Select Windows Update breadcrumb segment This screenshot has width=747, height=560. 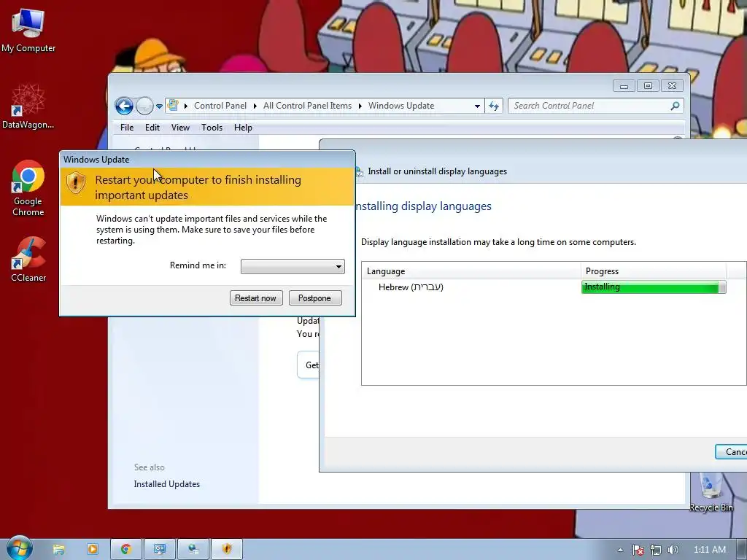(401, 106)
